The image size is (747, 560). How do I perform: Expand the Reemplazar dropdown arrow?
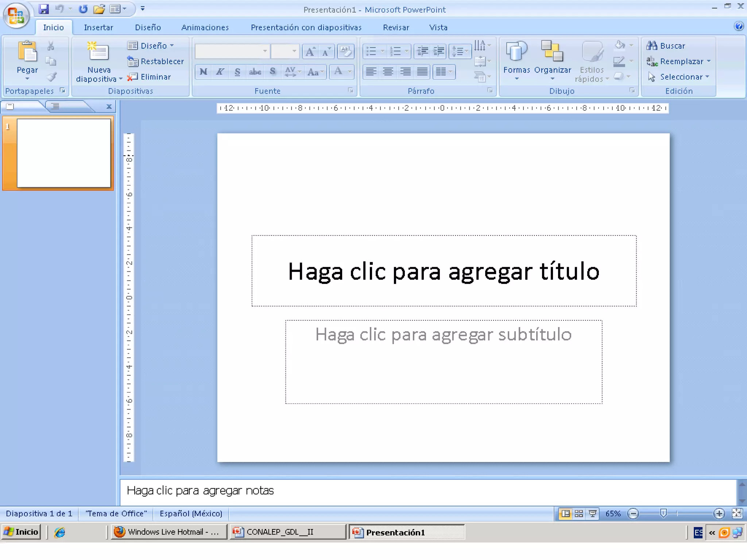(x=709, y=61)
